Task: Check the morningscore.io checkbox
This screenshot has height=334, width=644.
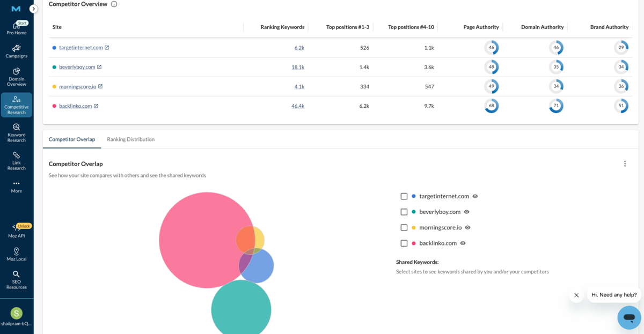Action: (x=404, y=227)
